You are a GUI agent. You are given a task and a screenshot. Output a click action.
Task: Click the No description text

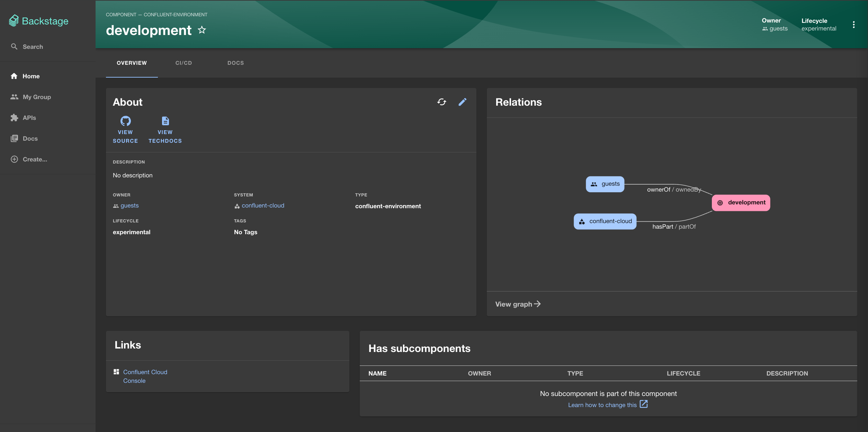(x=133, y=175)
